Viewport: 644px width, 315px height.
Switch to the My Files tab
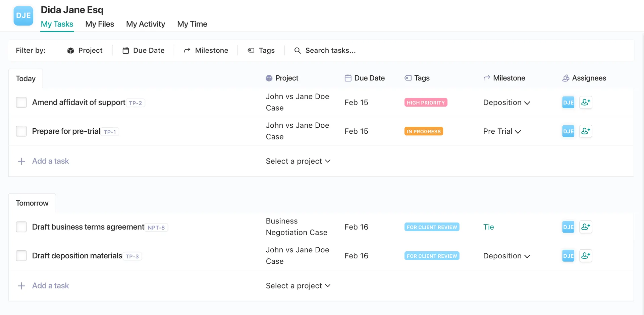100,24
